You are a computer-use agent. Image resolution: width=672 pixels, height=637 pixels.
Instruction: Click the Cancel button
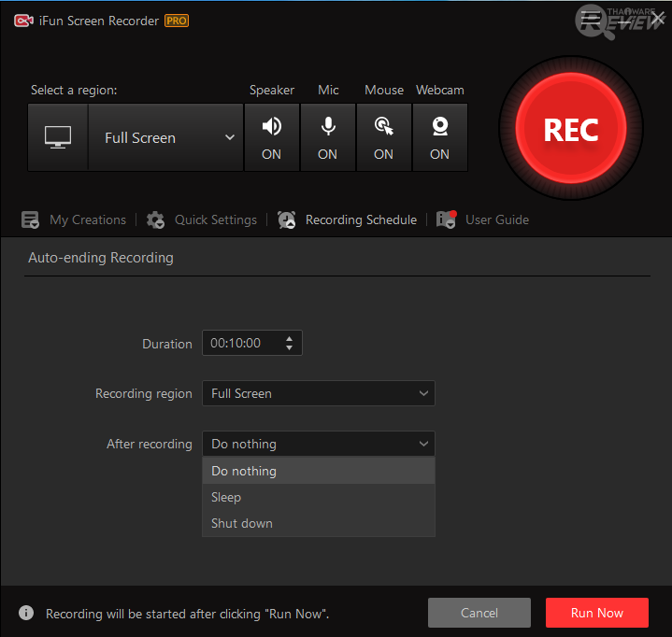pyautogui.click(x=479, y=613)
